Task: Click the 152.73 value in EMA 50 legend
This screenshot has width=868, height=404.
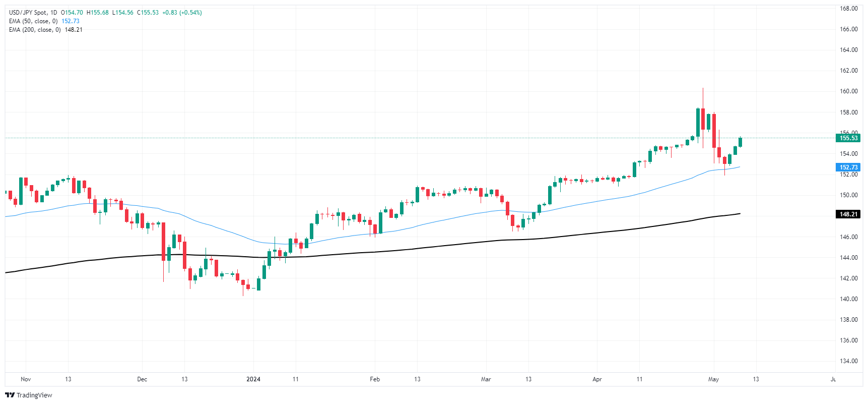Action: tap(71, 21)
